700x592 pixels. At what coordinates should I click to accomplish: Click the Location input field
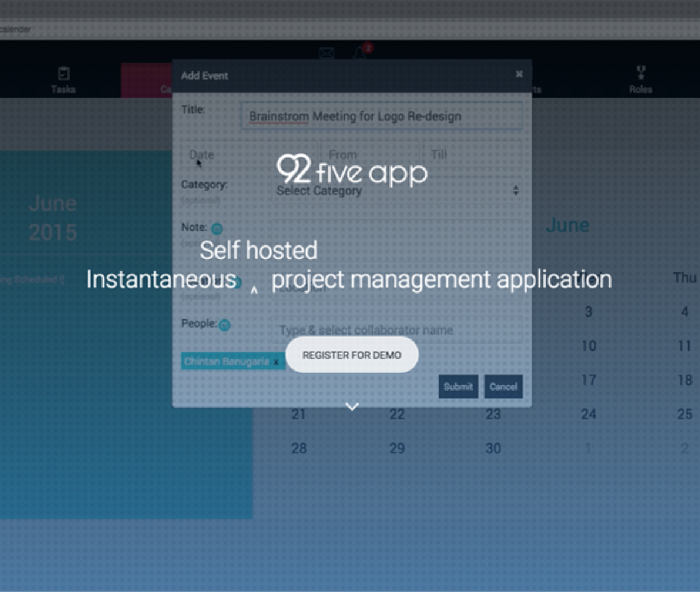[x=397, y=288]
